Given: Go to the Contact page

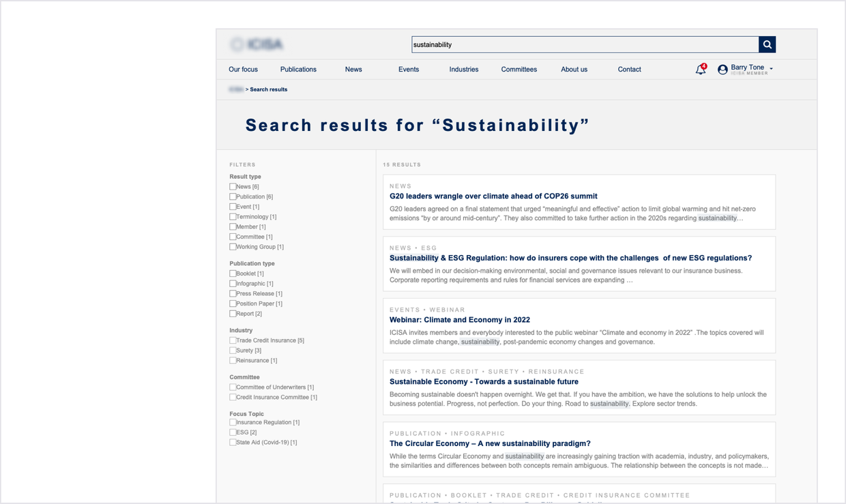Looking at the screenshot, I should (x=629, y=69).
